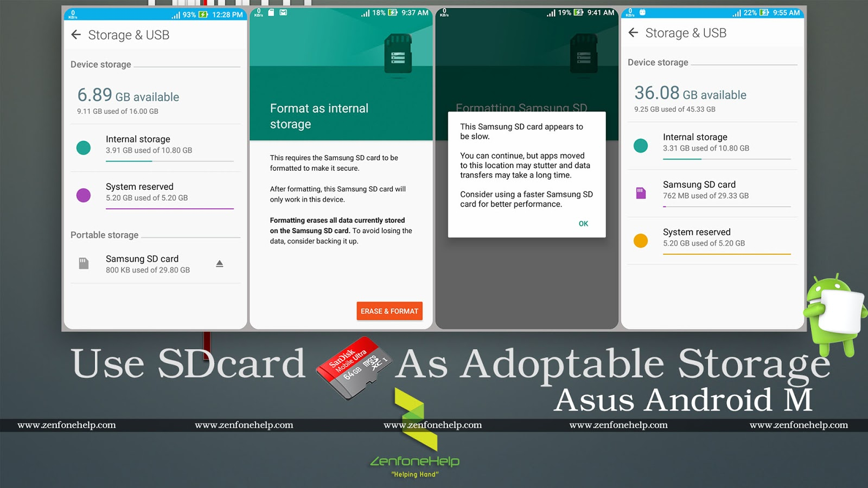Image resolution: width=868 pixels, height=488 pixels.
Task: Tap orange System reserved usage bar
Action: point(727,254)
